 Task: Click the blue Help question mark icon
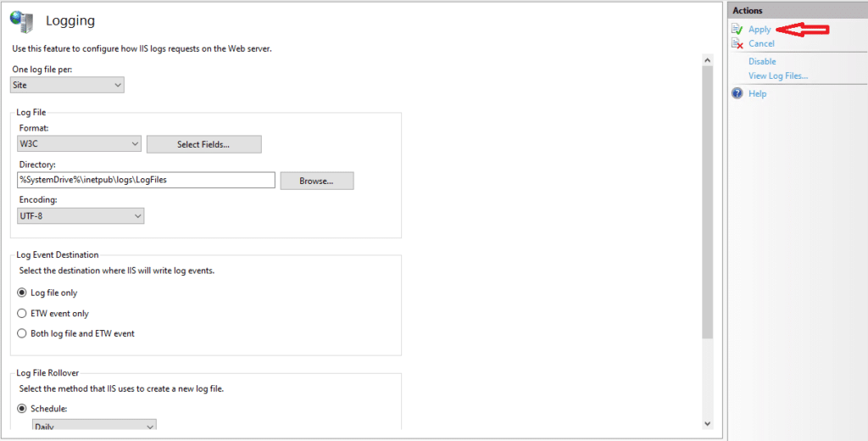[x=737, y=93]
